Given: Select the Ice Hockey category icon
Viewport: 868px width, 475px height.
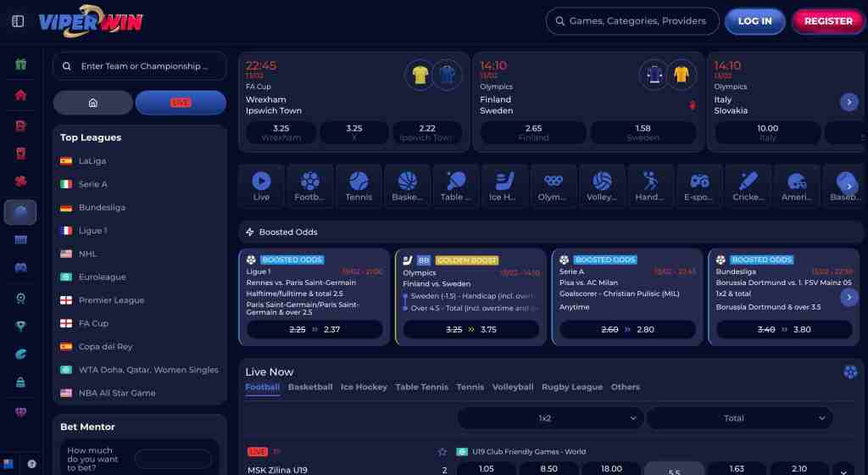Looking at the screenshot, I should [504, 186].
